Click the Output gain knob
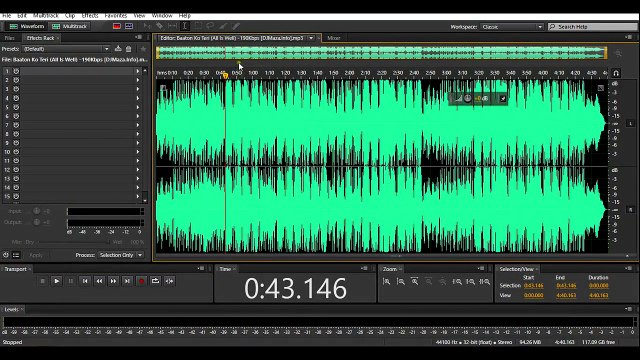This screenshot has width=640, height=360. 36,222
